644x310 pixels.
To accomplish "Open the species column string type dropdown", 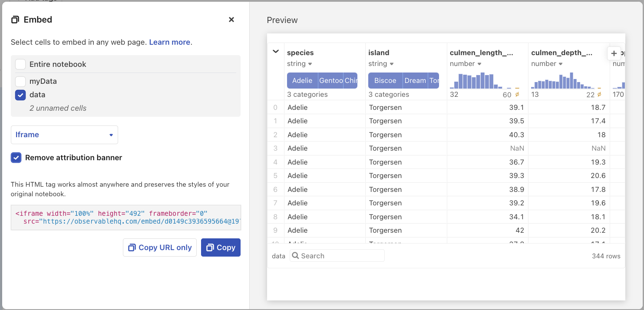I will point(310,63).
